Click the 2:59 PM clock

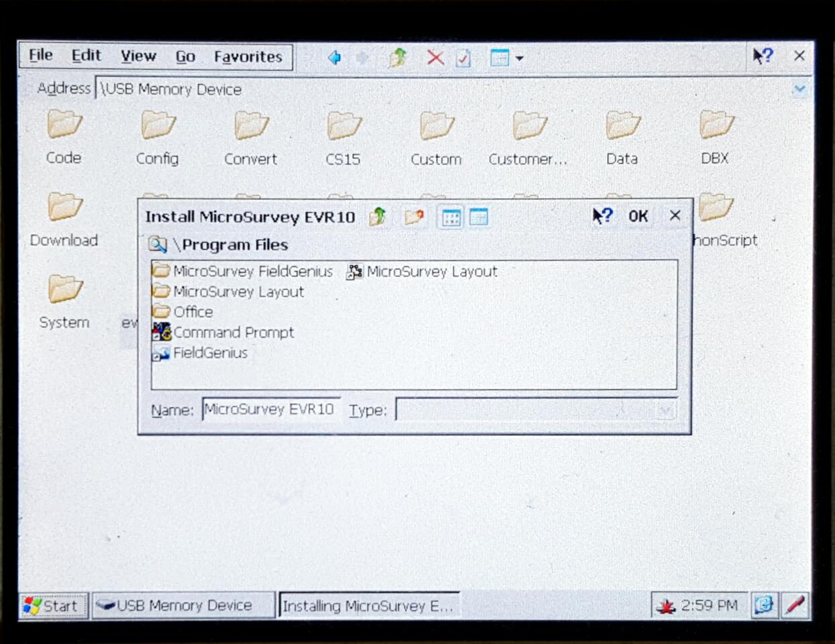pyautogui.click(x=709, y=606)
